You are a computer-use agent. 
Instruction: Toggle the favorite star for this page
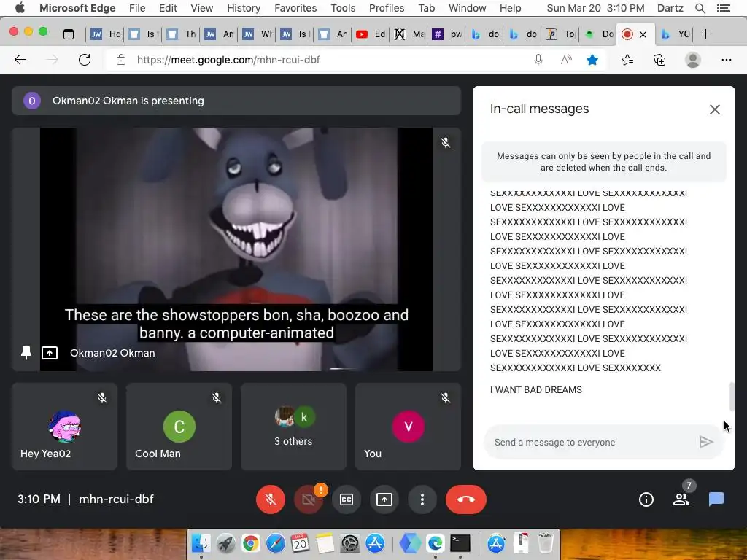(592, 60)
